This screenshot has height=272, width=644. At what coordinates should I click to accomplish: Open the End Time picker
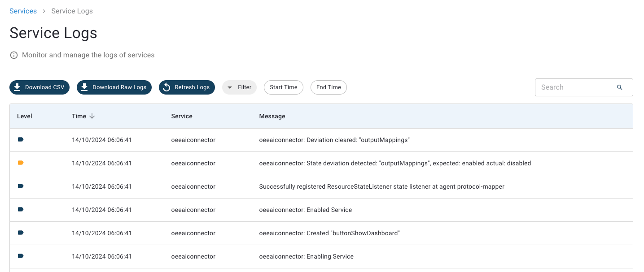click(329, 87)
